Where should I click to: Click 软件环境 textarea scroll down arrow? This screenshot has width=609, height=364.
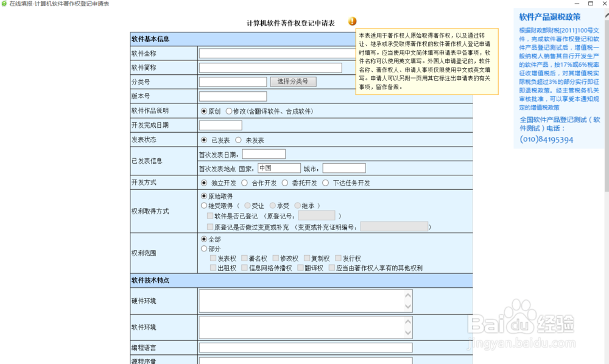(x=408, y=332)
